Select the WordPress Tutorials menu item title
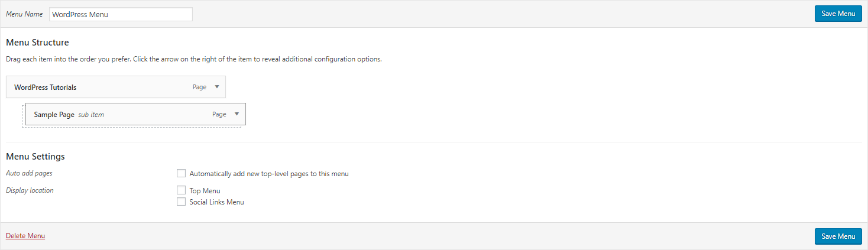The image size is (868, 250). pyautogui.click(x=46, y=87)
